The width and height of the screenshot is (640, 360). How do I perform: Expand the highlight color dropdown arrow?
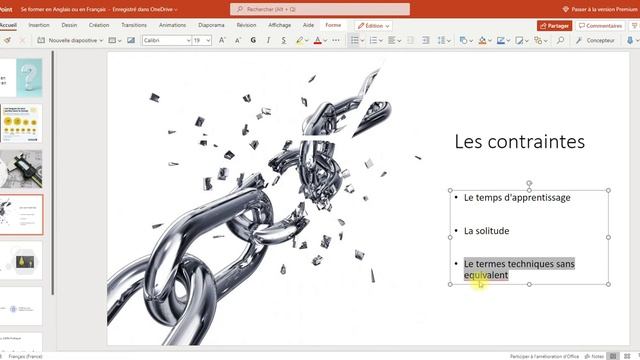307,40
